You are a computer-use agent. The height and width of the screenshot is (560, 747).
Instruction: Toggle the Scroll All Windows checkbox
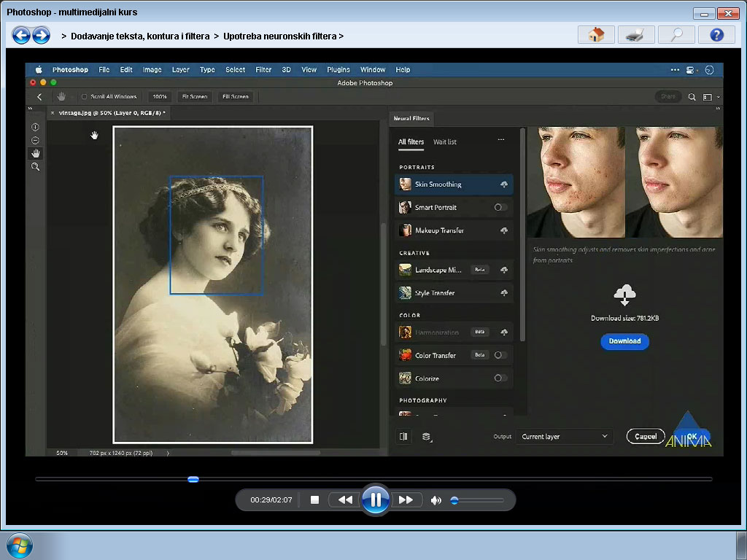(85, 97)
